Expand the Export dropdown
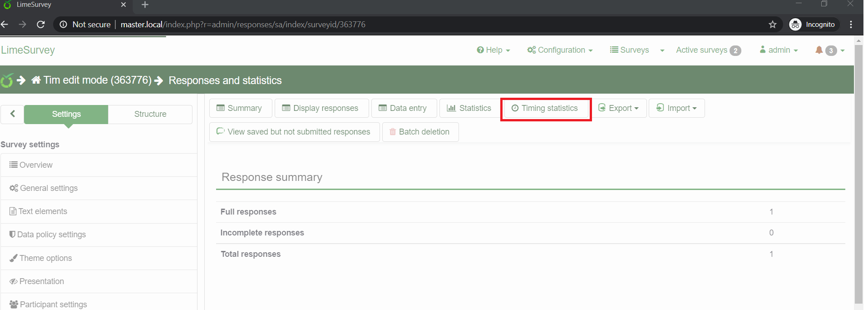This screenshot has width=868, height=310. 619,108
